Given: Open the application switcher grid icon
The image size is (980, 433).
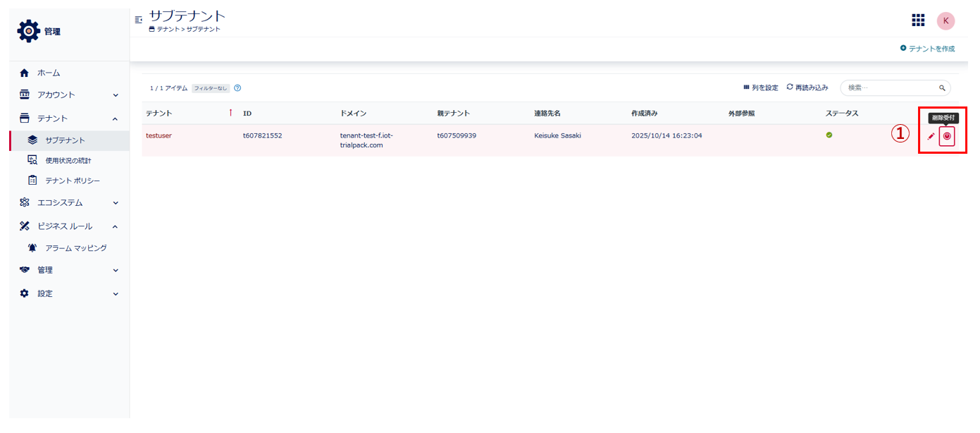Looking at the screenshot, I should 918,20.
